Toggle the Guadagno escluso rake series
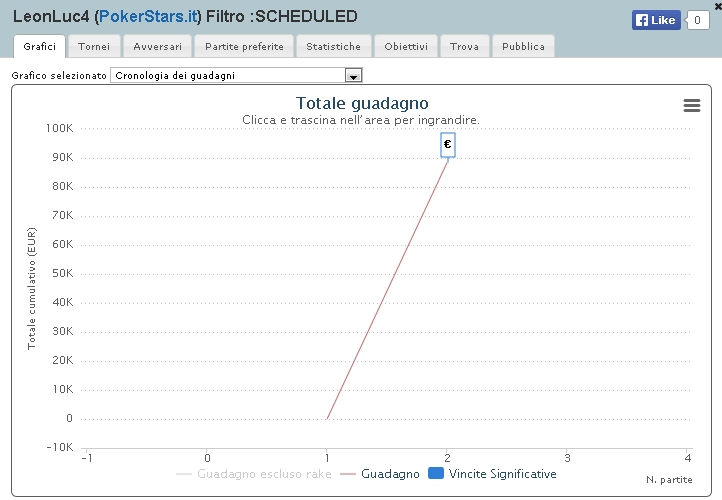 point(254,474)
